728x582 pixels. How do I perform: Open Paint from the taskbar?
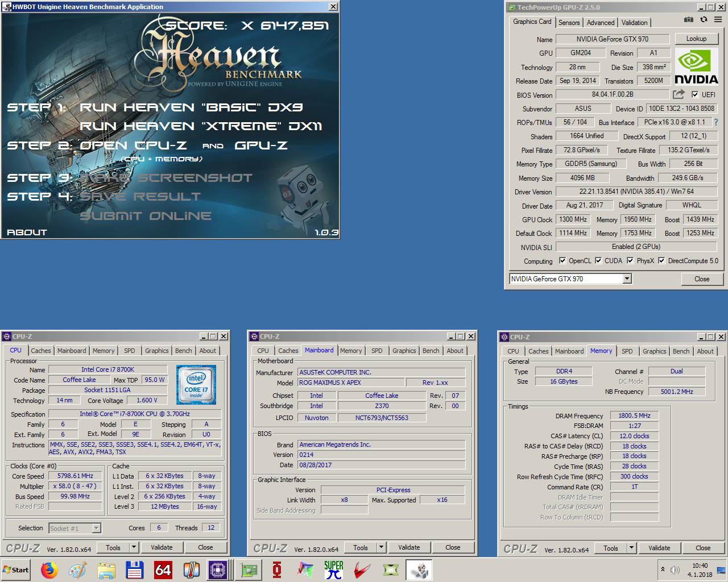pos(77,569)
